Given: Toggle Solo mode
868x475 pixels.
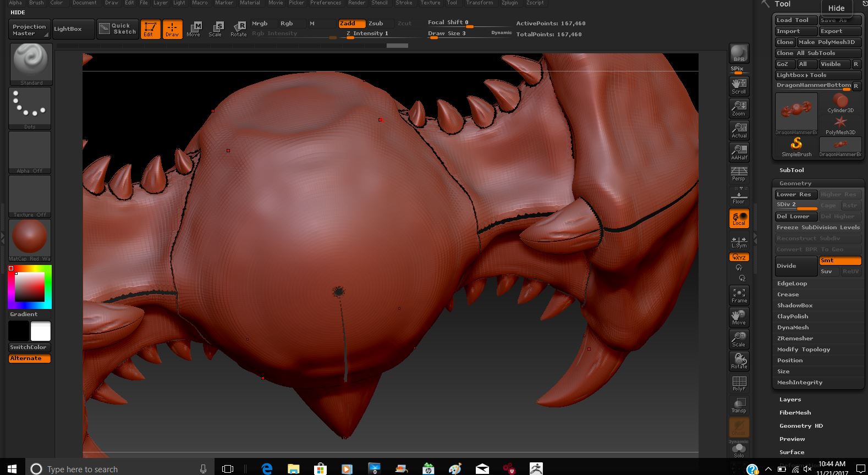Looking at the screenshot, I should (x=739, y=450).
